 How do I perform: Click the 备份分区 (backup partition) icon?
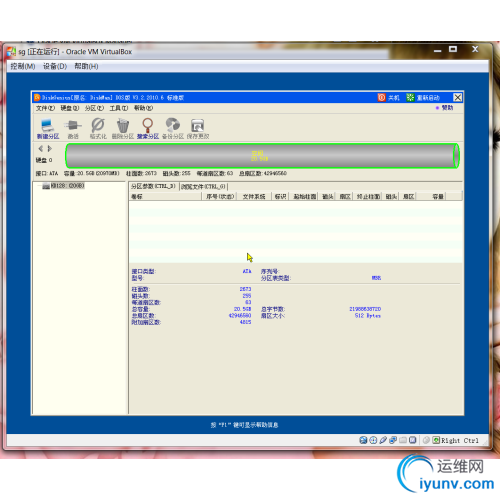pyautogui.click(x=173, y=129)
